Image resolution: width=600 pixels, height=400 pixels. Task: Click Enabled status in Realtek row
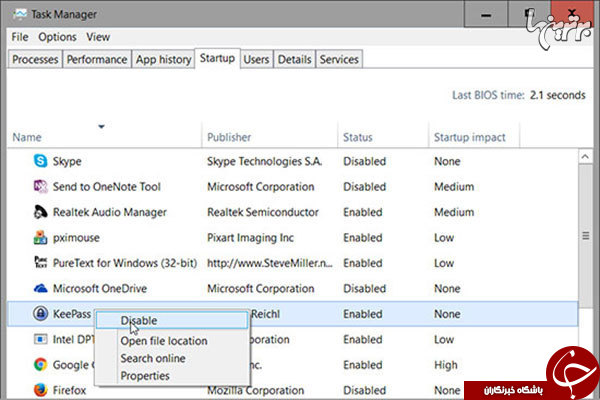363,212
